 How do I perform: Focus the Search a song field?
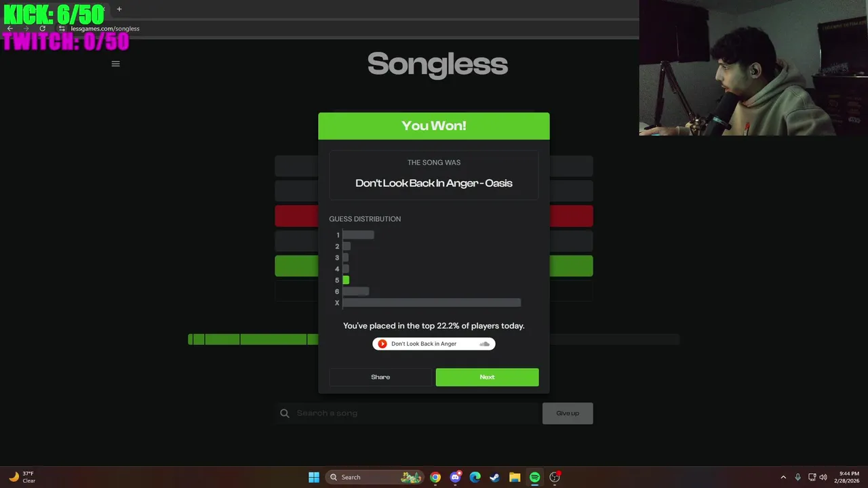pyautogui.click(x=408, y=413)
